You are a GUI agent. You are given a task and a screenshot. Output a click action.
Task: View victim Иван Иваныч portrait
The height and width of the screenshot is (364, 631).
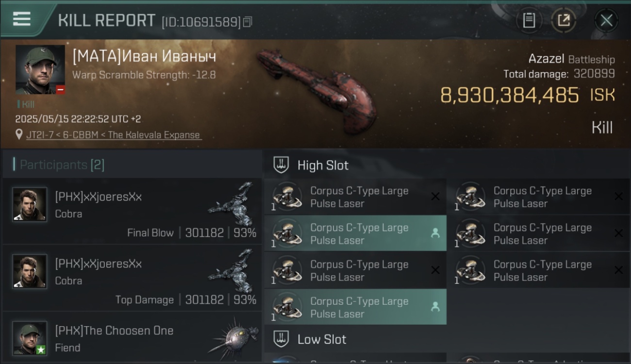[x=40, y=69]
